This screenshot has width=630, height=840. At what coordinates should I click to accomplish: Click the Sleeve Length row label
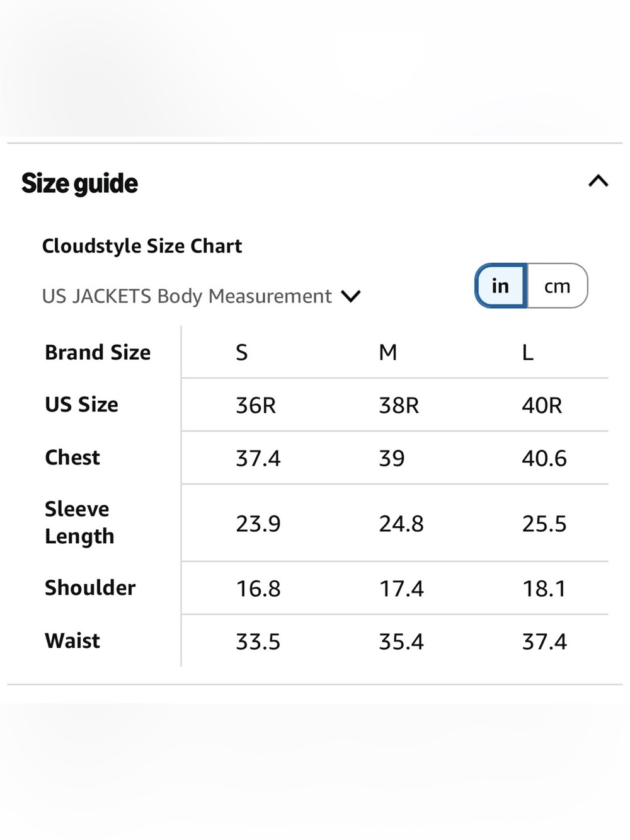[x=79, y=522]
